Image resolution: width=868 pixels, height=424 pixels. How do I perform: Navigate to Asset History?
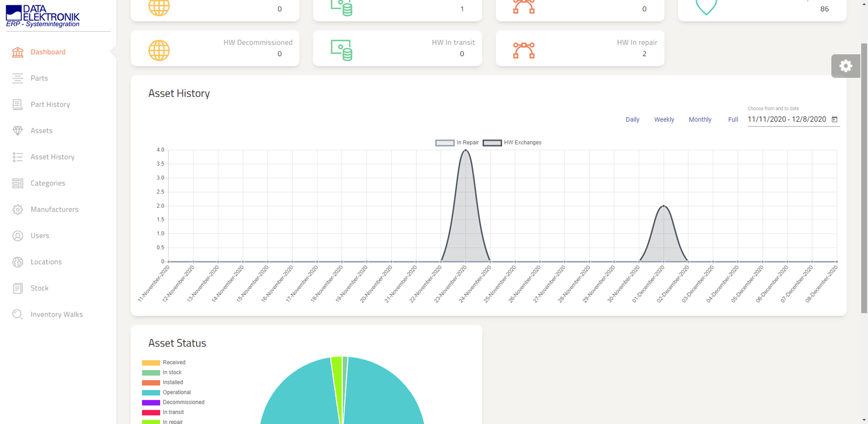tap(52, 156)
